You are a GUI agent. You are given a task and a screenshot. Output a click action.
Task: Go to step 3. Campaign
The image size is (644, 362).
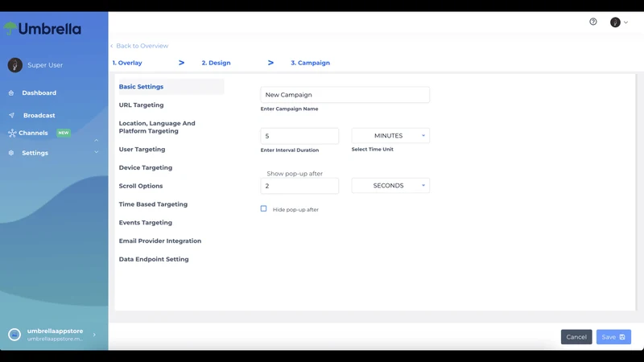[310, 63]
